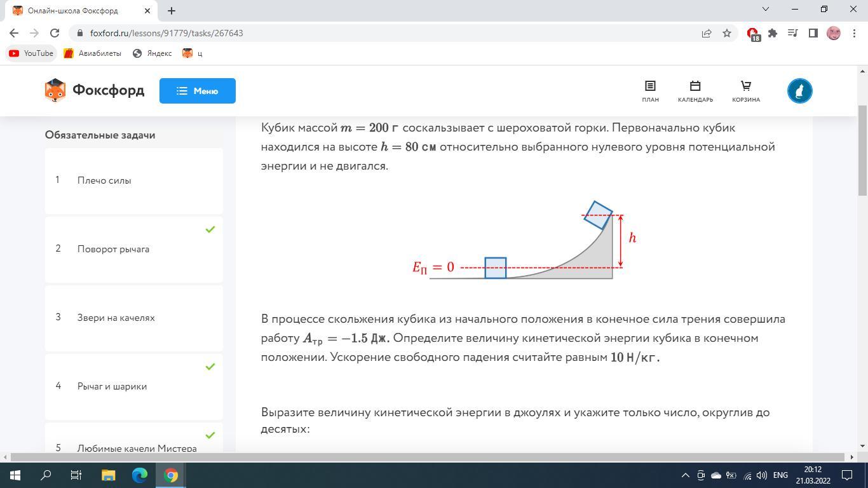Viewport: 868px width, 488px height.
Task: Open Task View on the taskbar
Action: tap(76, 475)
